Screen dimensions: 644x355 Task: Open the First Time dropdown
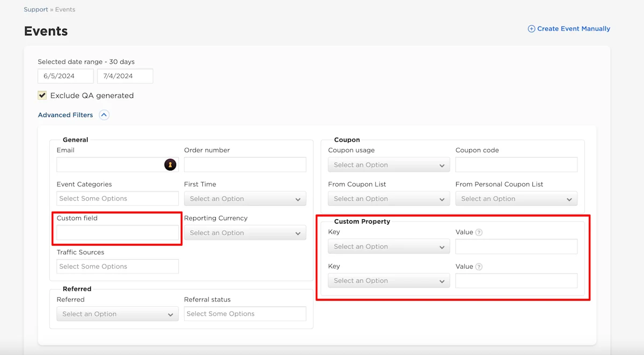[x=245, y=198]
